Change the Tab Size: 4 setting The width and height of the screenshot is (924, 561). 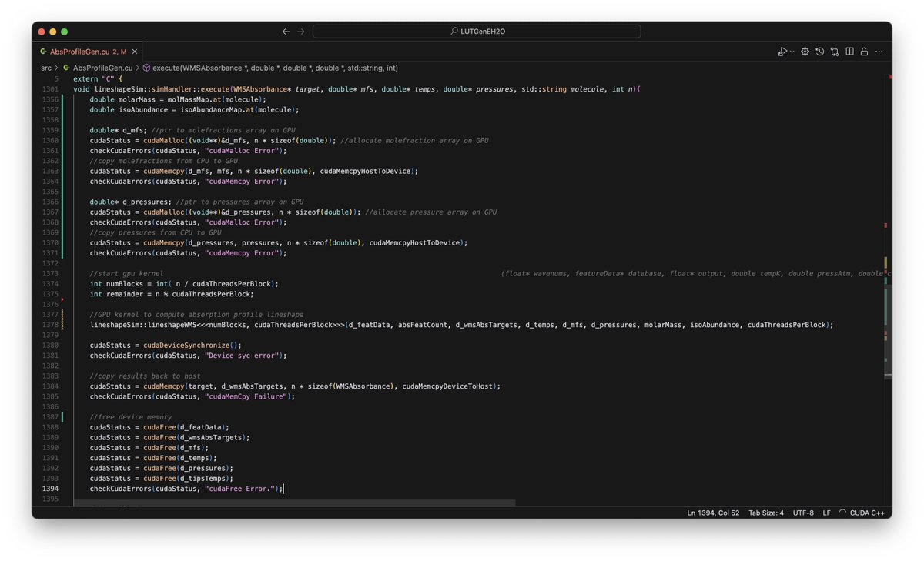coord(766,513)
